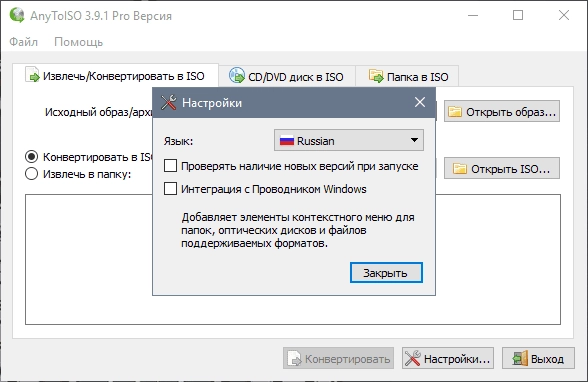
Task: Minimize the AnyToISO window
Action: click(x=473, y=15)
